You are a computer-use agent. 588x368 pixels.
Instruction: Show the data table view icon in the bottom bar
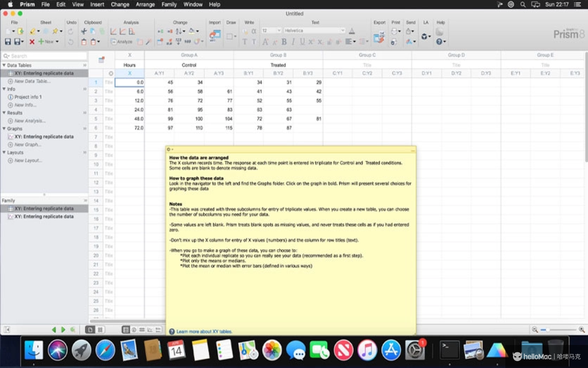tap(126, 329)
